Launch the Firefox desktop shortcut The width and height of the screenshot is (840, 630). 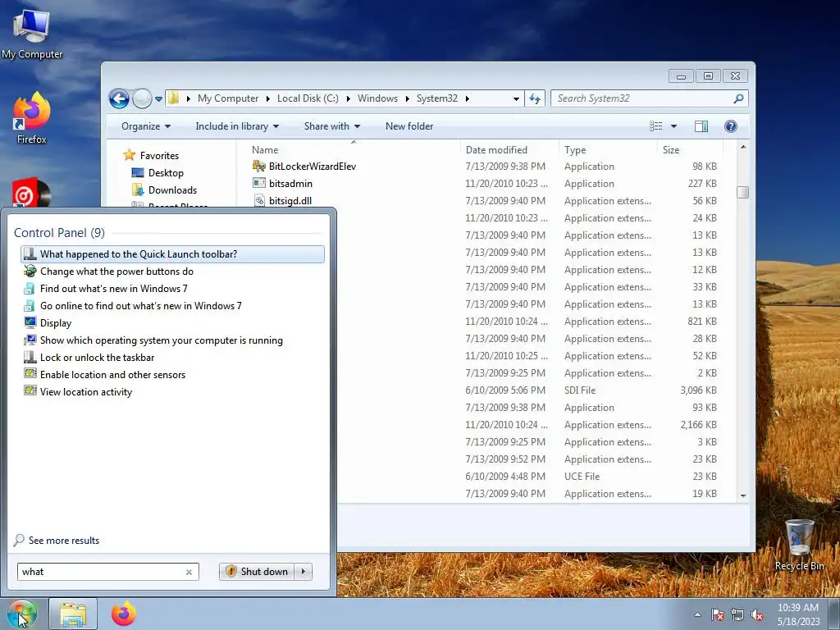tap(32, 118)
